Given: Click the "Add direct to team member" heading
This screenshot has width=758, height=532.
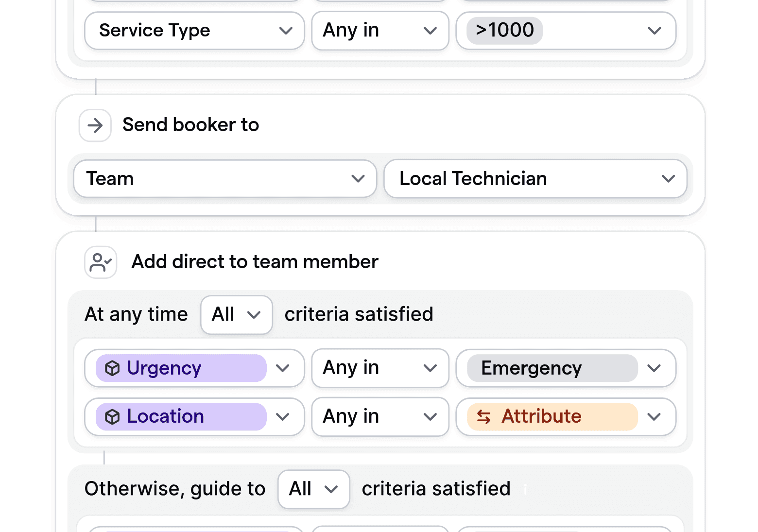Looking at the screenshot, I should [254, 262].
